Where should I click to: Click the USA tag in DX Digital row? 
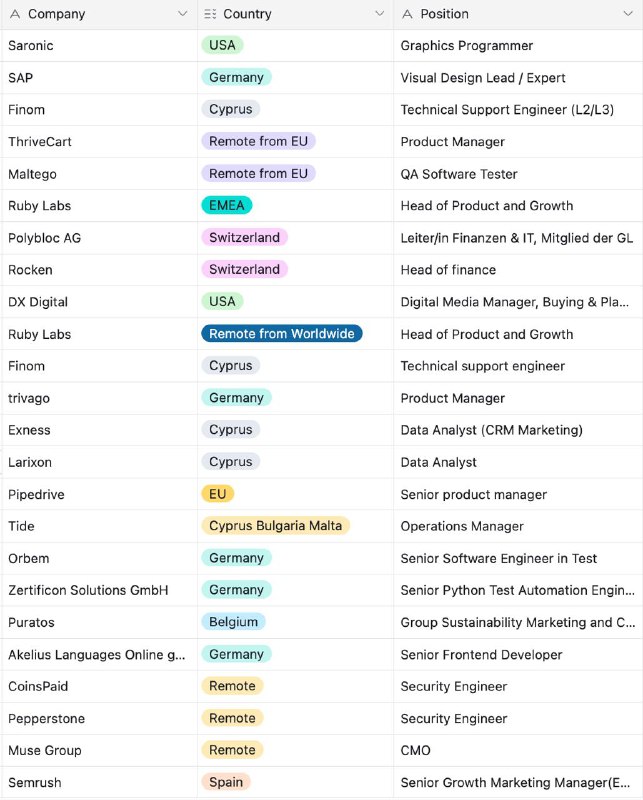click(222, 301)
